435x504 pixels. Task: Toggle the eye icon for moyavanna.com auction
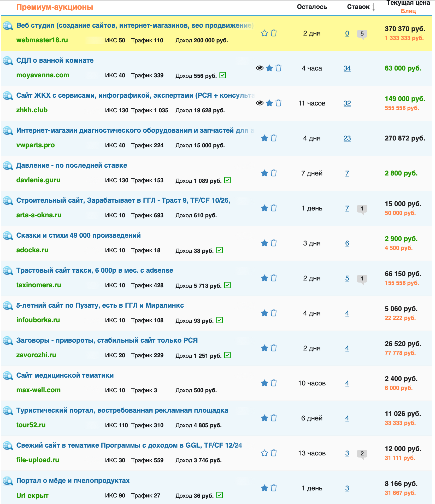[260, 68]
